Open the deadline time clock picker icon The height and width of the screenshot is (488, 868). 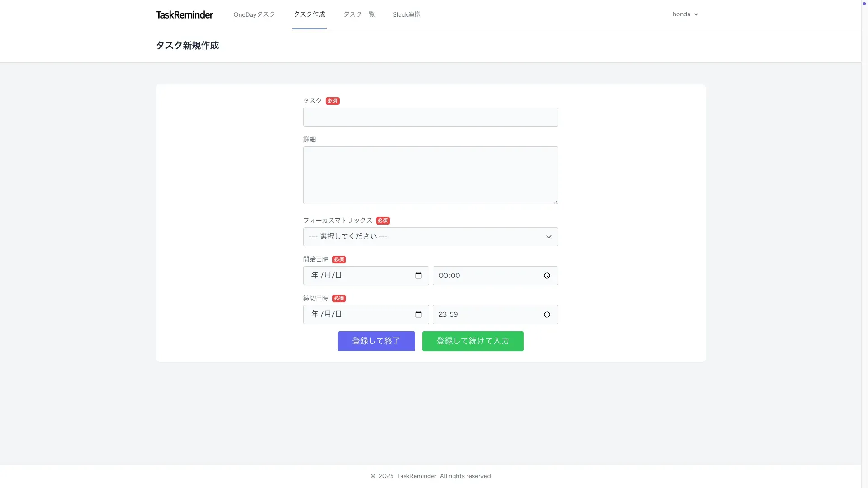[x=547, y=314]
